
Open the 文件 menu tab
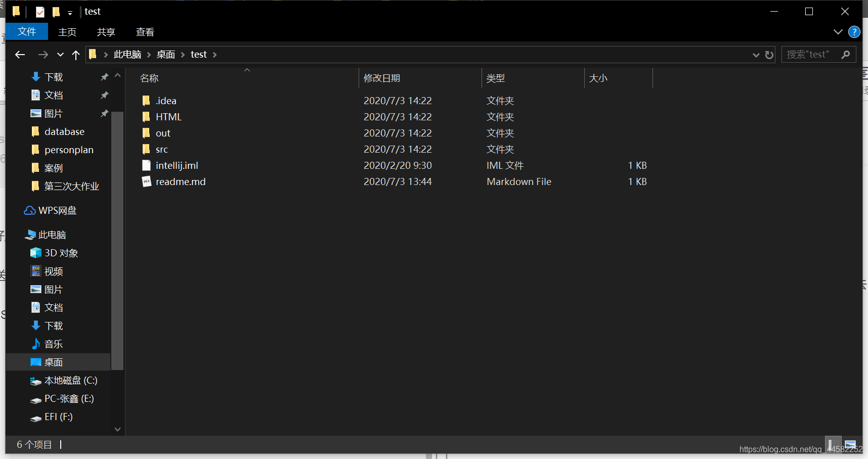click(x=27, y=32)
